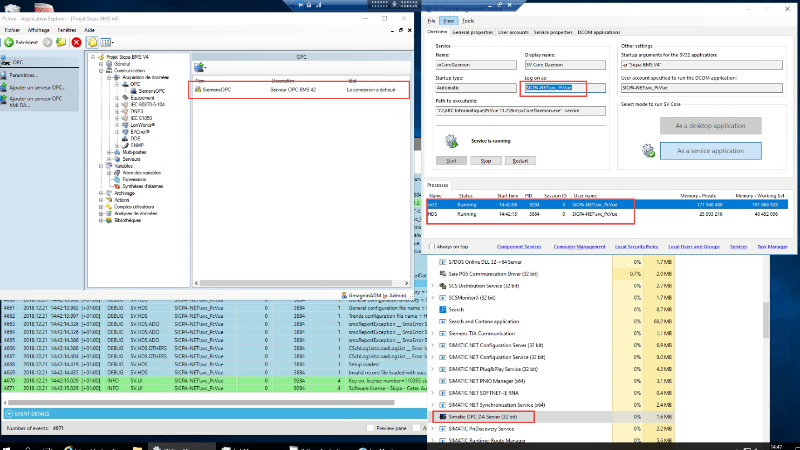Screen dimensions: 800x450
Task: Select the SiemensOPC row in the OPC list
Action: (301, 89)
